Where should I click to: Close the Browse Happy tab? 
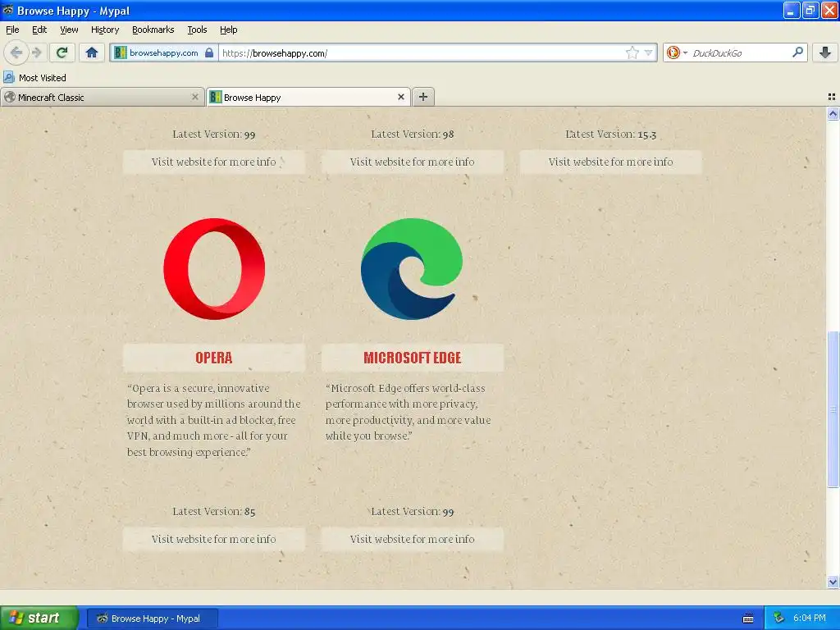click(400, 97)
